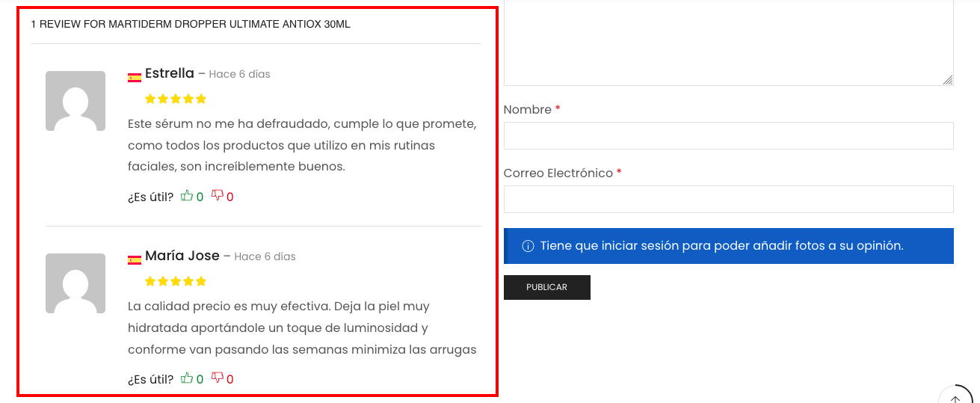
Task: Click María Jose's review text about calidad precio
Action: pyautogui.click(x=302, y=327)
